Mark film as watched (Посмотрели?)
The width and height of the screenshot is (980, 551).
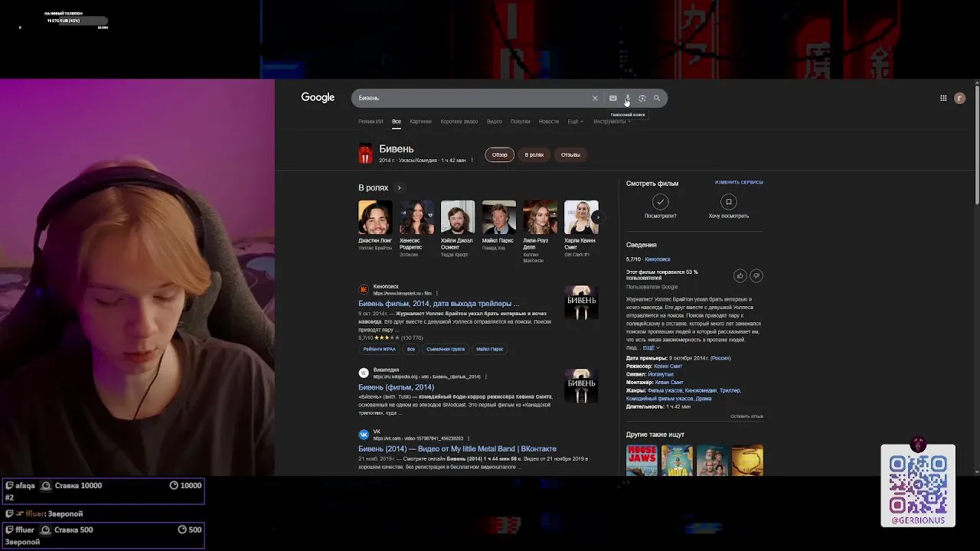pos(660,202)
